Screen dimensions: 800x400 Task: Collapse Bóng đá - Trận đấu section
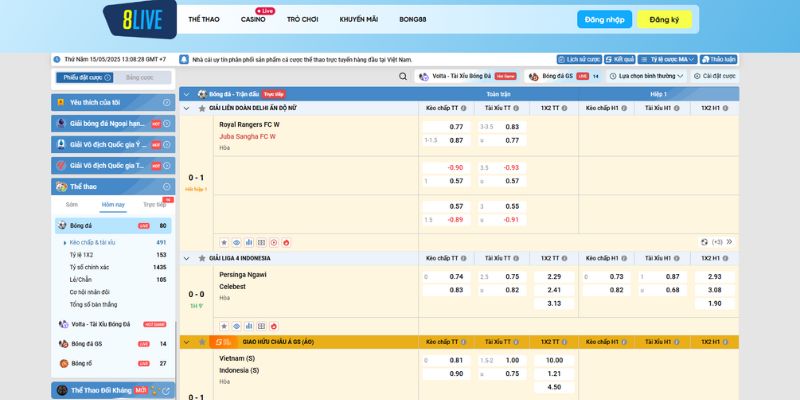click(186, 94)
